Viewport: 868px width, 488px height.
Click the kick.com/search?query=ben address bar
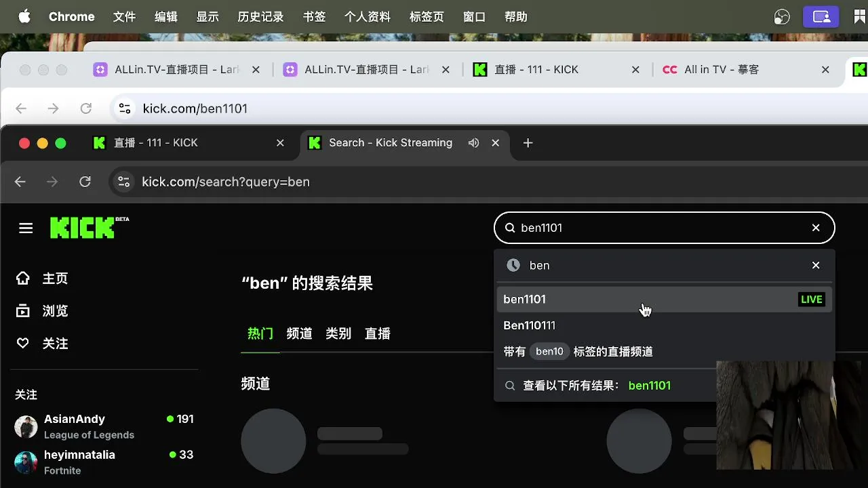coord(488,182)
